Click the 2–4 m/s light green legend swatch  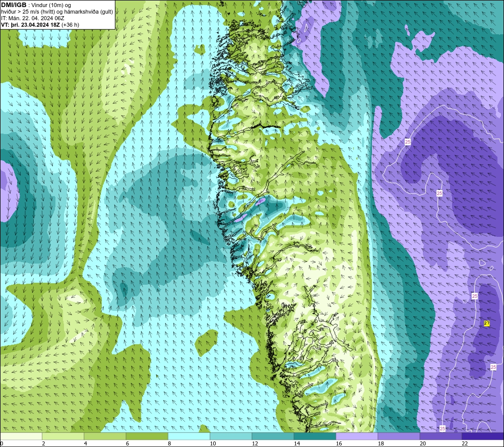pyautogui.click(x=63, y=436)
